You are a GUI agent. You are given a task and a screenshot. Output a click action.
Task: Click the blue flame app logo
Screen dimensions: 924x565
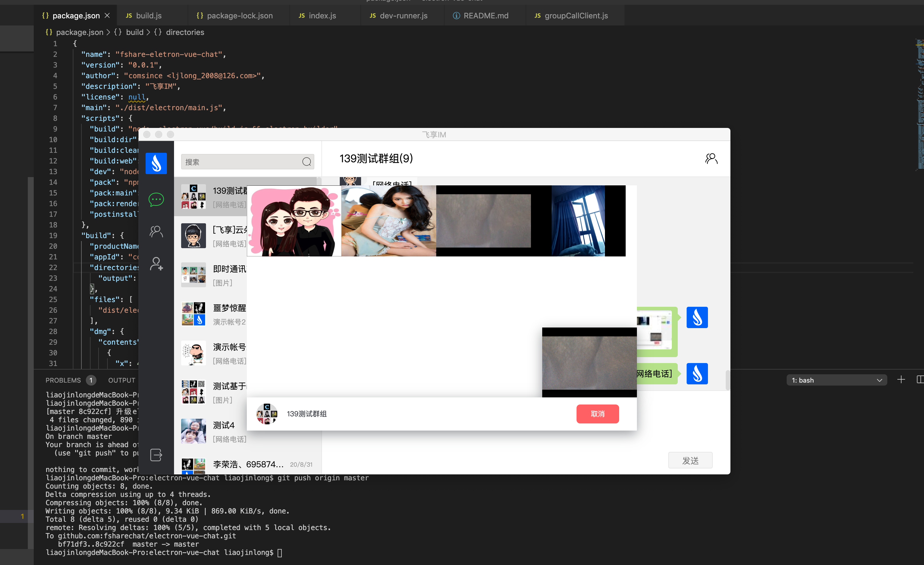[156, 163]
